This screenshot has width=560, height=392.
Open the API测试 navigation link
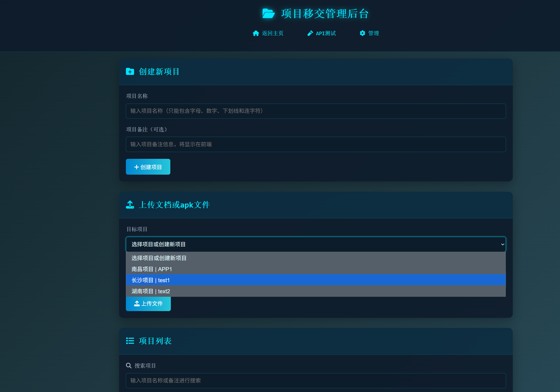tap(326, 33)
